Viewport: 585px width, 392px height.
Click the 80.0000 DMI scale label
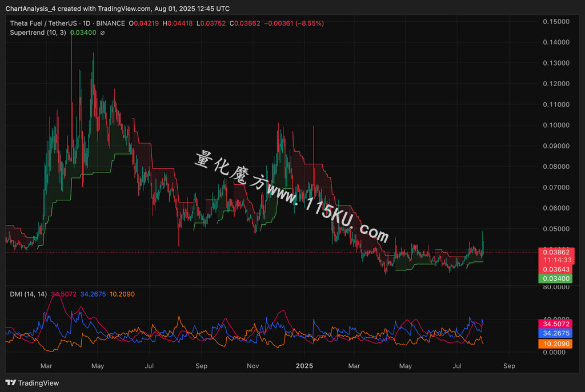[x=556, y=287]
